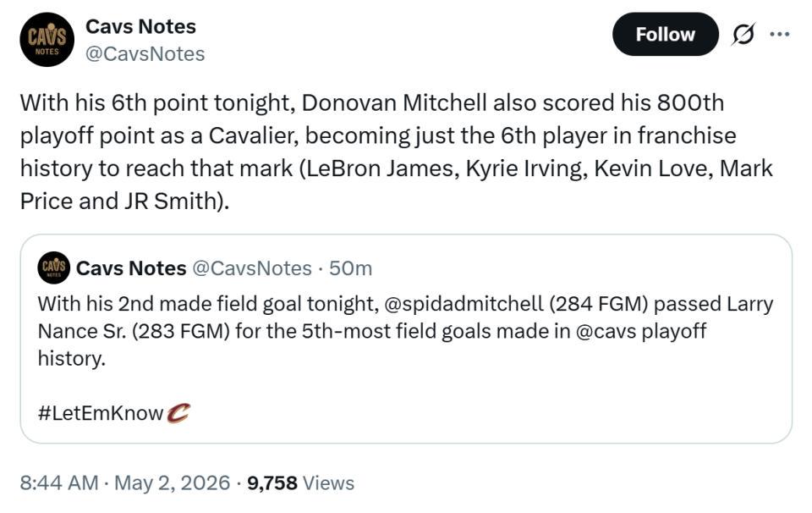Screen dimensions: 812x513
Task: Click the history line in quoted tweet
Action: 71,359
